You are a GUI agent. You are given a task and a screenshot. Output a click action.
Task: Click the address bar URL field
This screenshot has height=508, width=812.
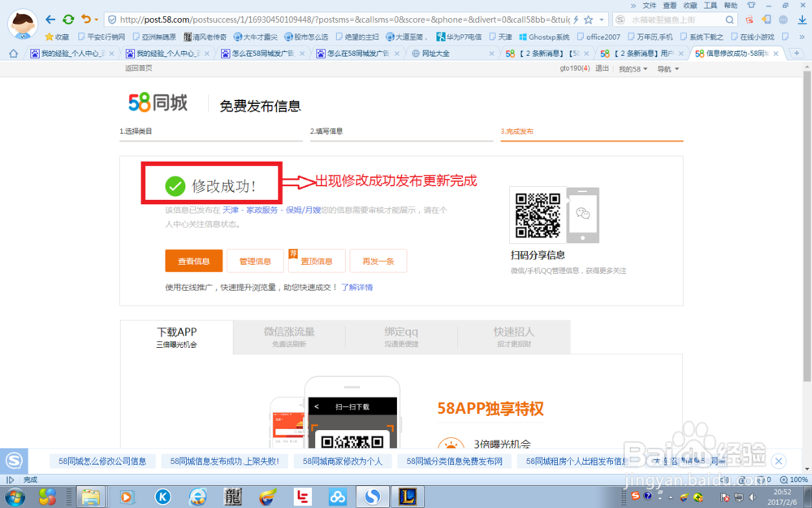(344, 20)
